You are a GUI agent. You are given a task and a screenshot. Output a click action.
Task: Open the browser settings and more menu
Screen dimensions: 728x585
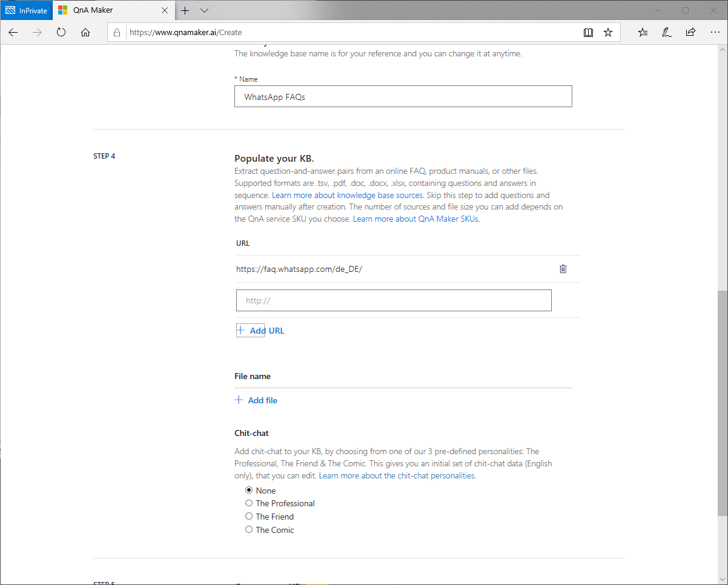click(x=714, y=33)
